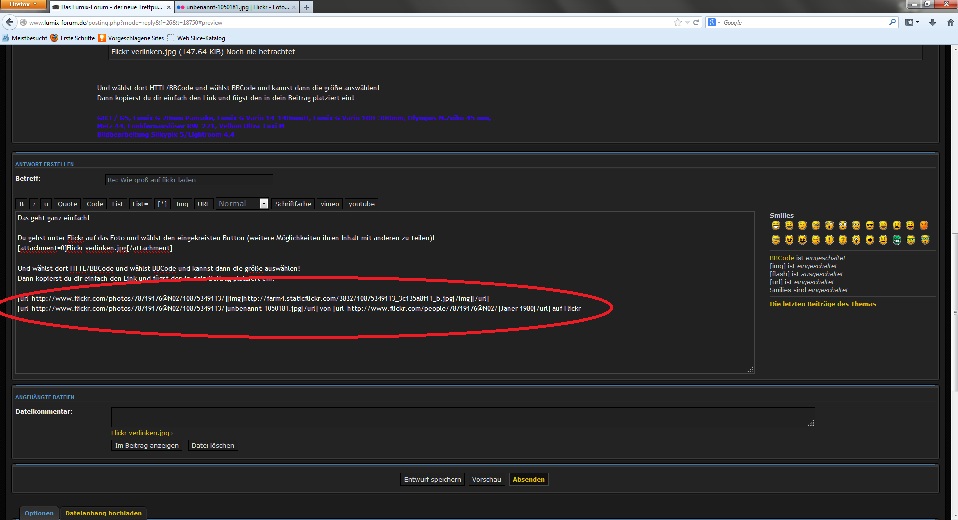958x520 pixels.
Task: Reload the page using the refresh icon
Action: (x=696, y=23)
